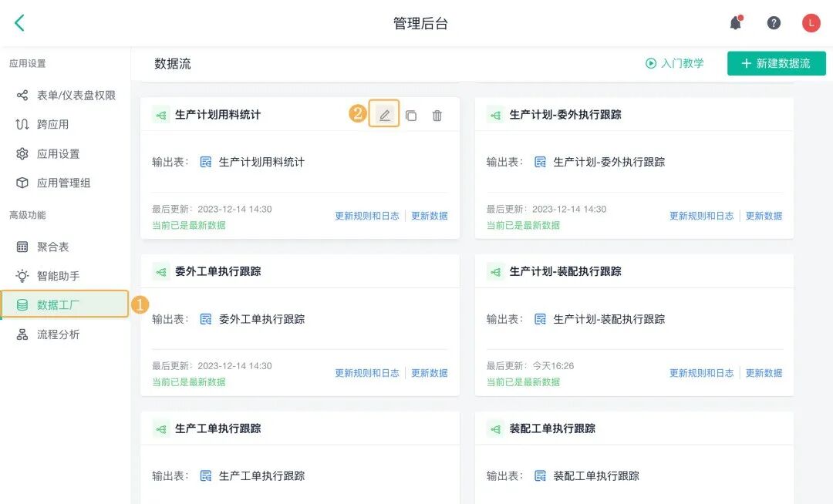Open the 入门教学 tutorial link

[x=675, y=63]
